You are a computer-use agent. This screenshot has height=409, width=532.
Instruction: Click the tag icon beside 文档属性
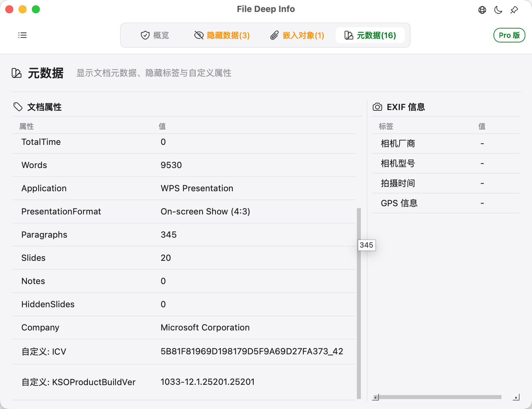18,107
